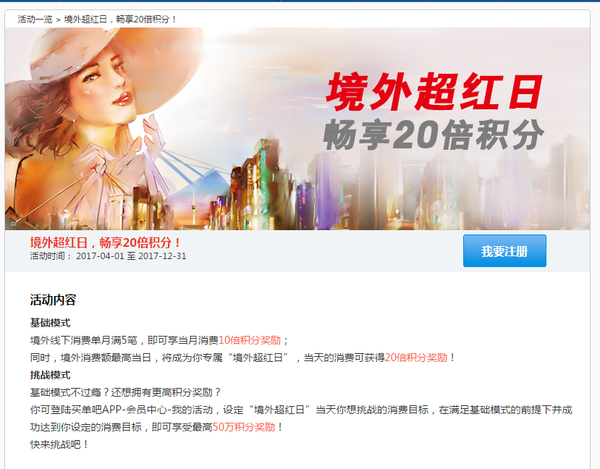Click the red 境外超红日 banner title
The image size is (600, 469).
(x=434, y=92)
